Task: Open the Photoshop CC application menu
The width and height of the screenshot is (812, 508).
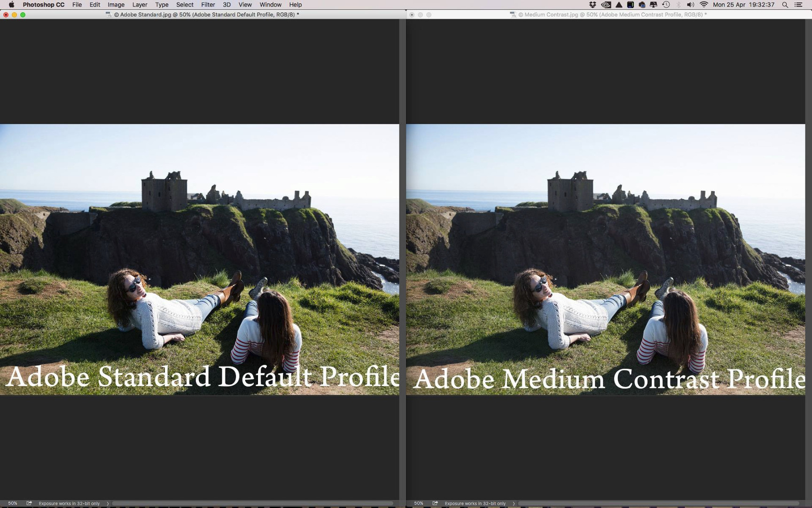Action: click(x=43, y=5)
